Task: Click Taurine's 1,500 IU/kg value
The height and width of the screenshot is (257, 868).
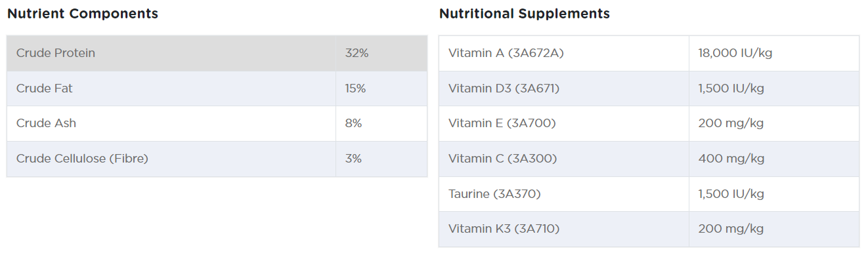Action: [731, 194]
